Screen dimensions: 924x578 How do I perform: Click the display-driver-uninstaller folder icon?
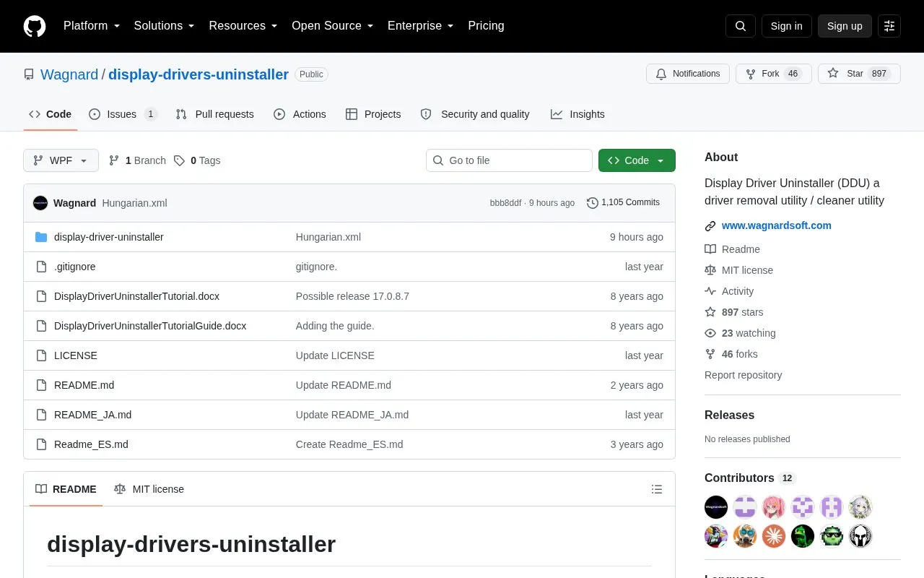41,237
